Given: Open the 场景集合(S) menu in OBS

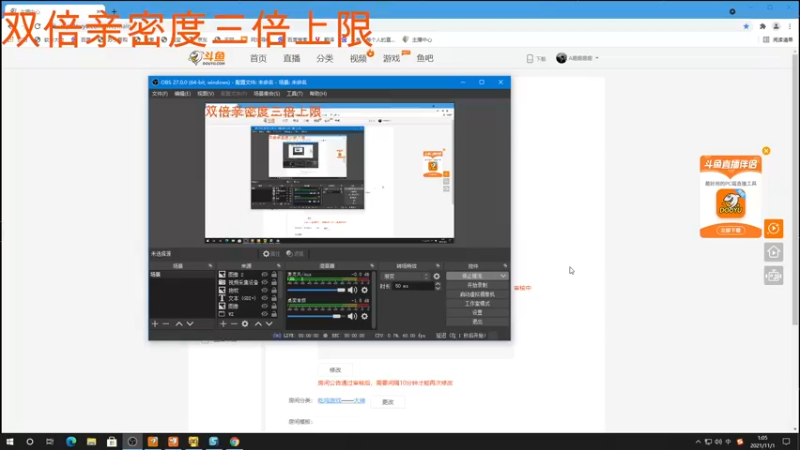Looking at the screenshot, I should click(x=266, y=94).
